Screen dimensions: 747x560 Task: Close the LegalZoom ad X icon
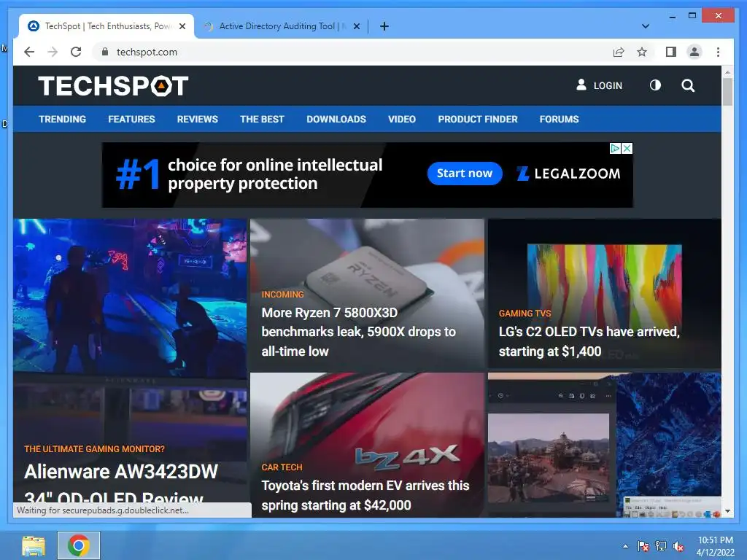(x=627, y=149)
